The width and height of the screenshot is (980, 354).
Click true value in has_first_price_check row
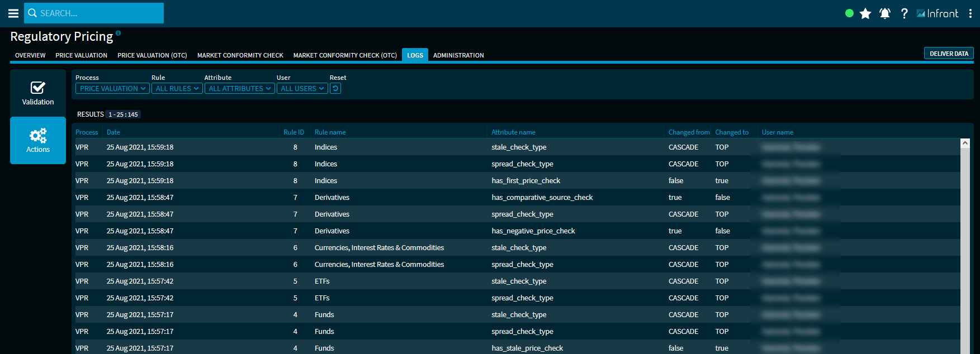(722, 180)
